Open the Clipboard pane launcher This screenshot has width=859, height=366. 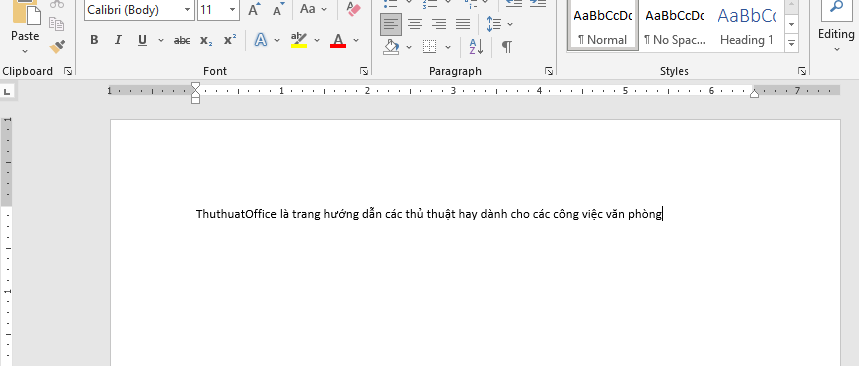pyautogui.click(x=68, y=71)
